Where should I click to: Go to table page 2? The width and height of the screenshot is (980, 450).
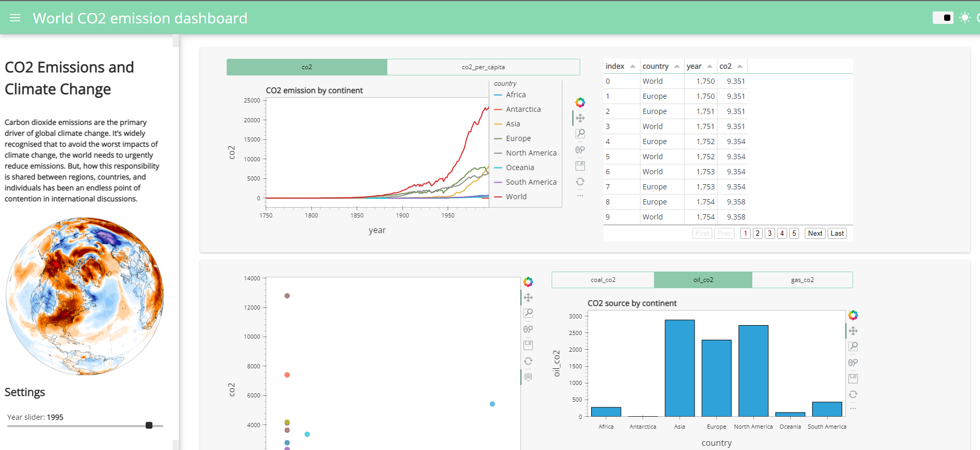pyautogui.click(x=757, y=233)
